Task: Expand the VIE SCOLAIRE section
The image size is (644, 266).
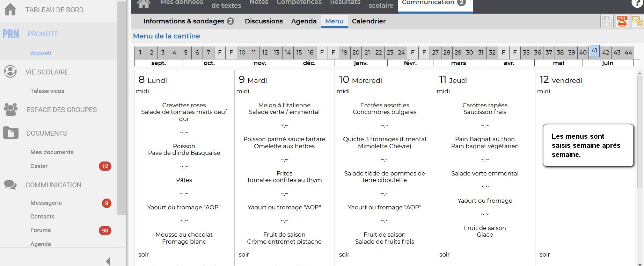Action: 47,72
